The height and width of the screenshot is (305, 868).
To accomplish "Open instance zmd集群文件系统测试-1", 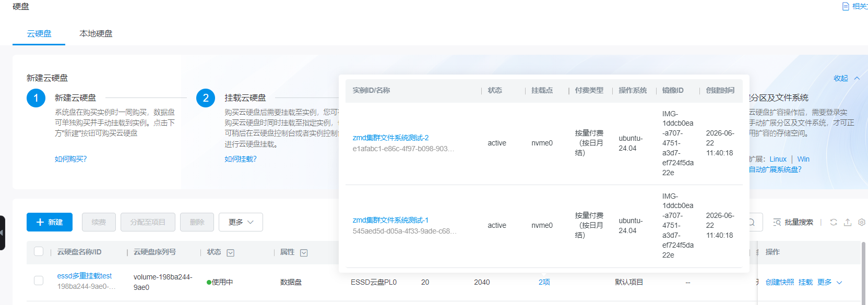I will click(390, 220).
